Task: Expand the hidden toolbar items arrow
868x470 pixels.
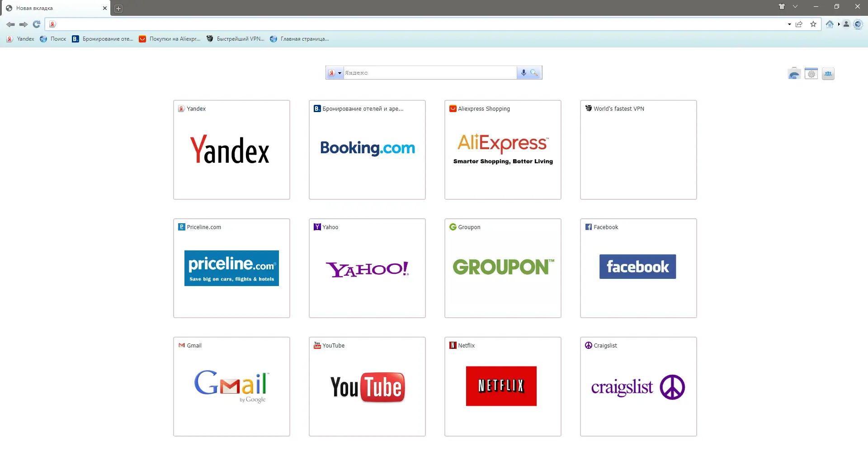Action: (839, 24)
